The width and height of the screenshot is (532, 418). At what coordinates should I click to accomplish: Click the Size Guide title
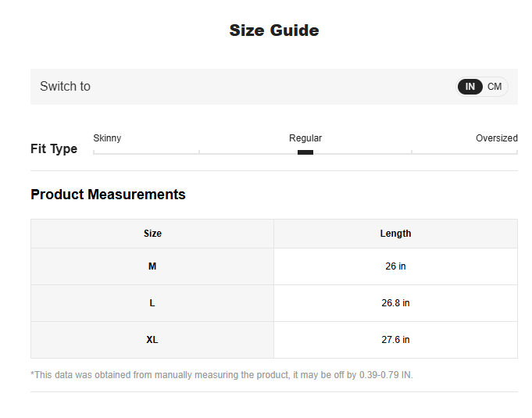pos(273,30)
